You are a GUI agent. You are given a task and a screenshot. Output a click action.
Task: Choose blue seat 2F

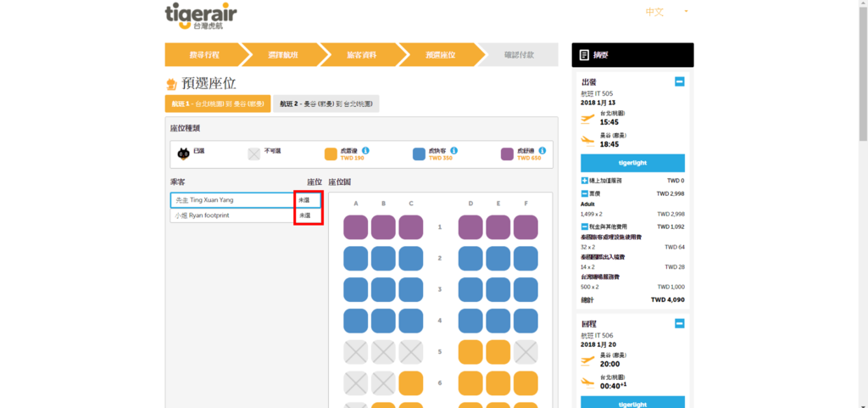click(x=526, y=258)
